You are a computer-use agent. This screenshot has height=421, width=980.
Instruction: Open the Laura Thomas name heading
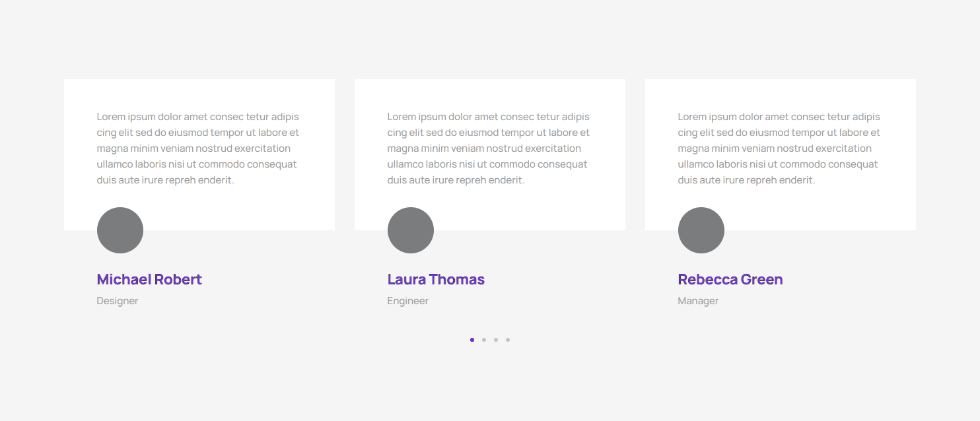click(436, 279)
